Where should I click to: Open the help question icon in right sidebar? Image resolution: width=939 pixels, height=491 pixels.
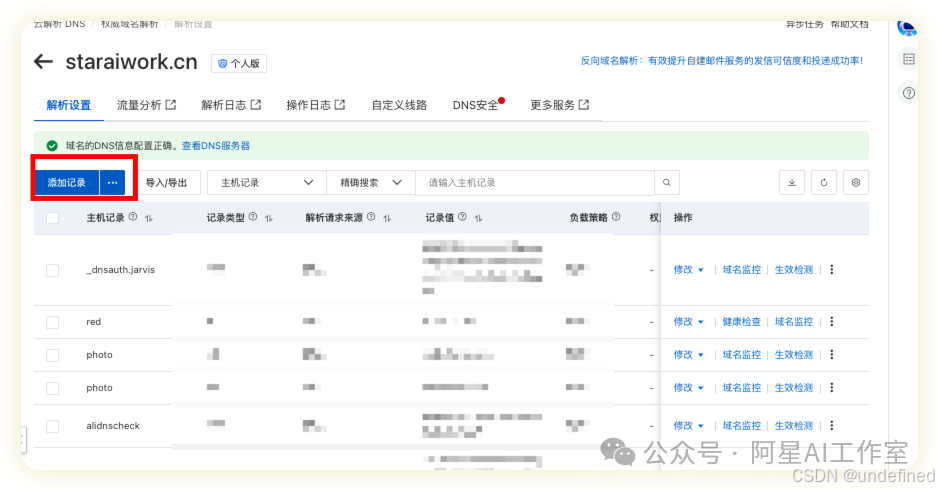pyautogui.click(x=908, y=93)
